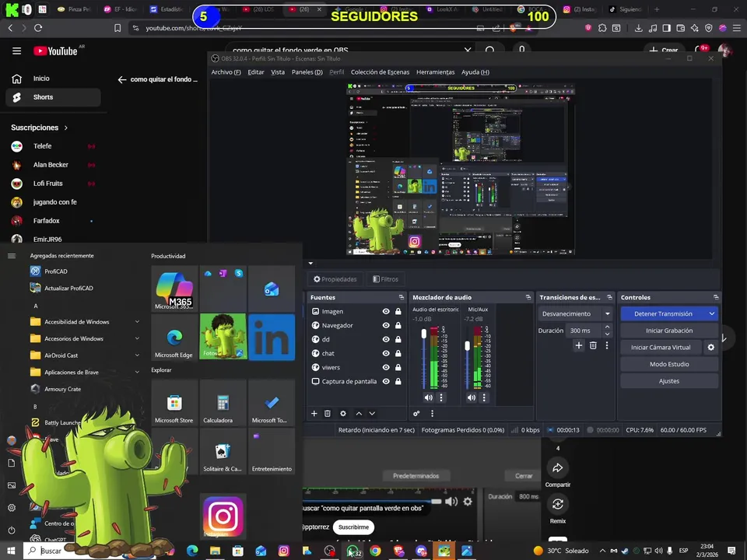Adjust Audio del escritorio volume slider

click(x=424, y=334)
